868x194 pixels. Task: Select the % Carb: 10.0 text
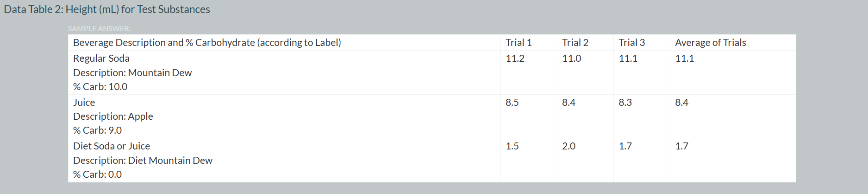coord(100,87)
